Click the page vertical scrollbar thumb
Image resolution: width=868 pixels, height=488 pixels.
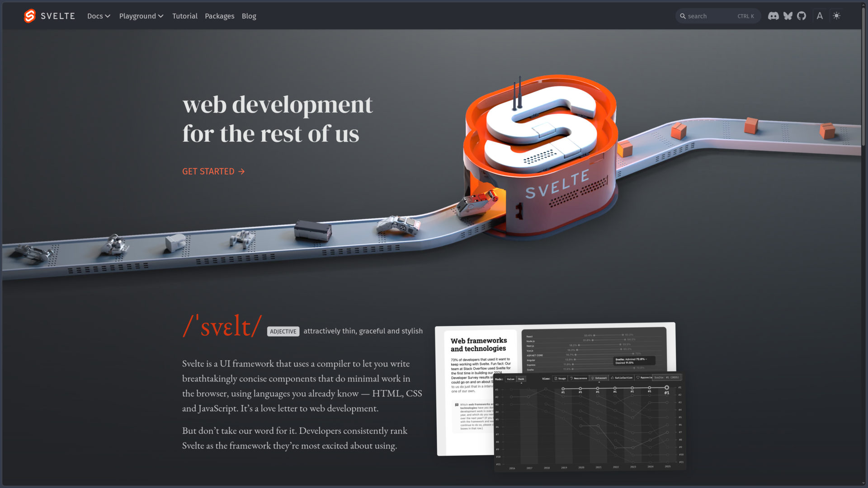(863, 76)
